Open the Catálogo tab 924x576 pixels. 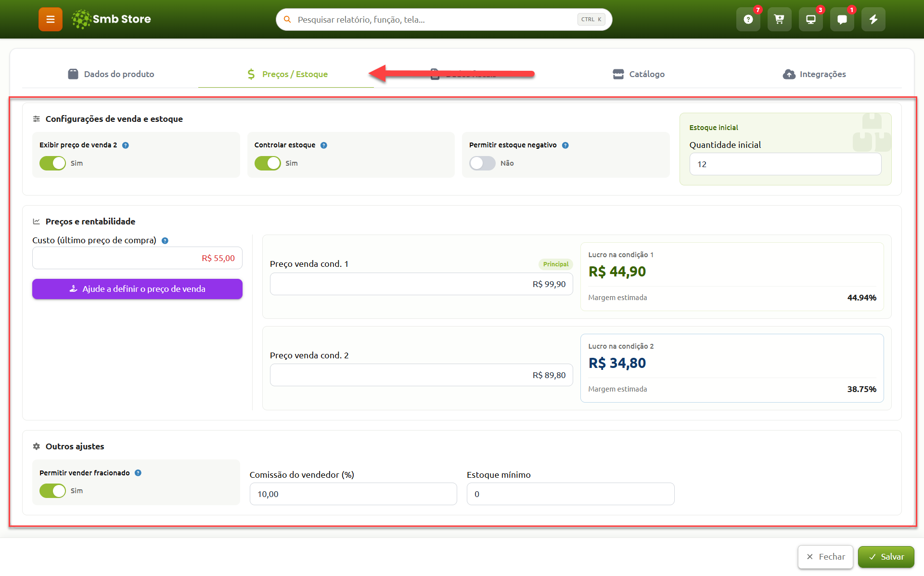tap(639, 74)
